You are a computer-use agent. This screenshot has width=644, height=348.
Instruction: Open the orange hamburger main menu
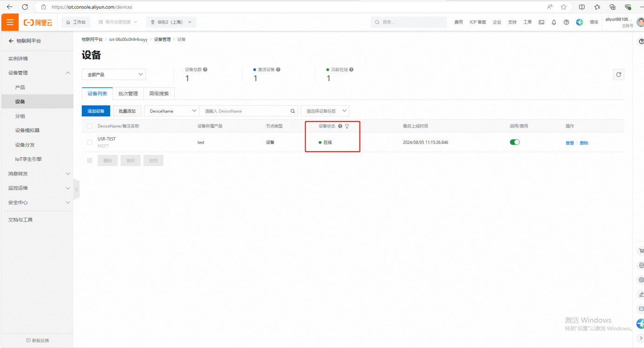10,22
